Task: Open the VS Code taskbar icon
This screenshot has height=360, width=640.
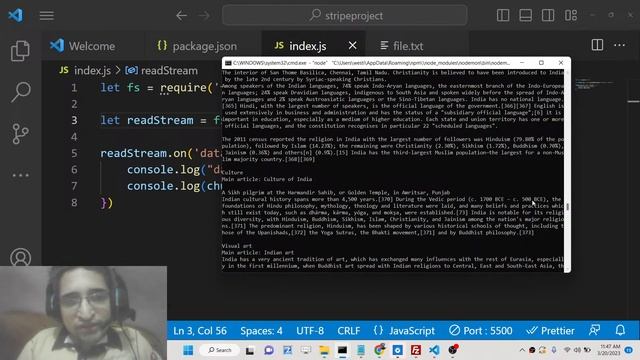Action: pos(434,350)
